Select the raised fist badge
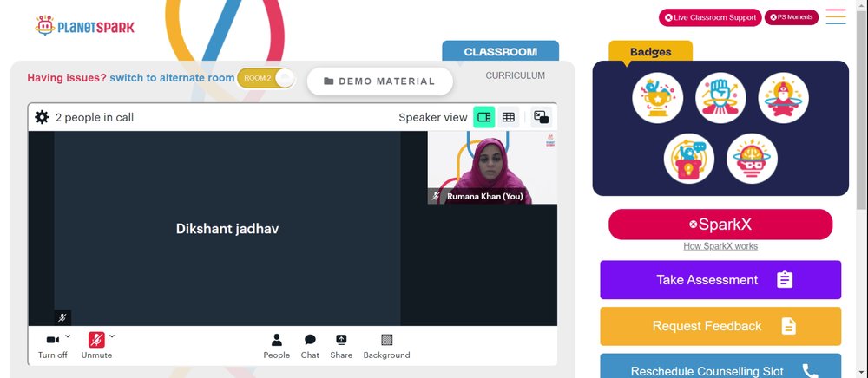Viewport: 868px width, 378px height. (720, 98)
